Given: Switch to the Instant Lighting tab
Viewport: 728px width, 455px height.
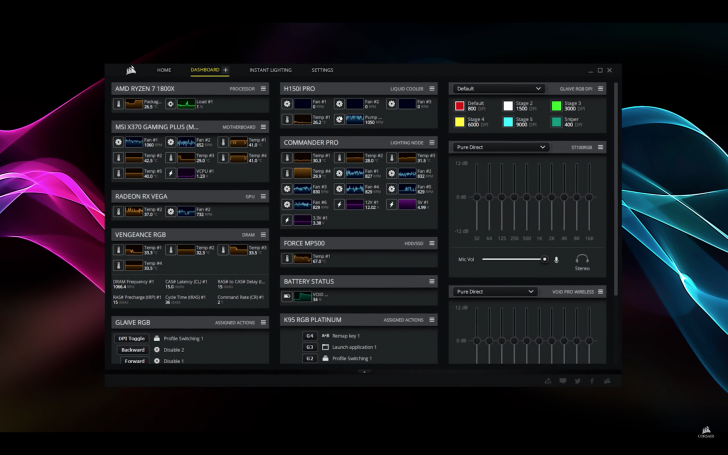Looking at the screenshot, I should [270, 70].
